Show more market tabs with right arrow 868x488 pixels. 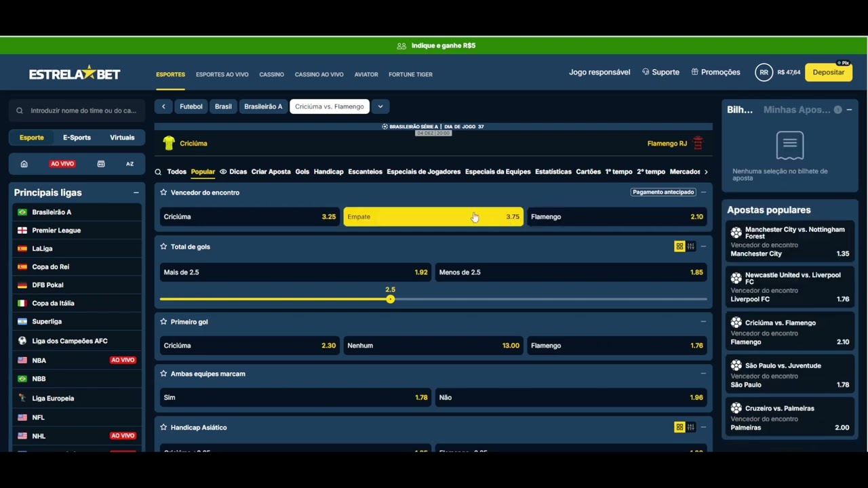pyautogui.click(x=706, y=172)
